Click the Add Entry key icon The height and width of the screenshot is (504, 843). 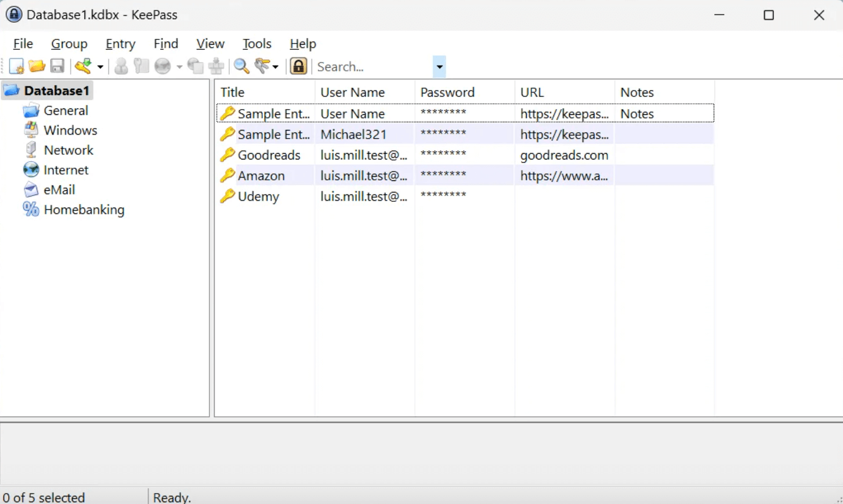click(x=84, y=67)
